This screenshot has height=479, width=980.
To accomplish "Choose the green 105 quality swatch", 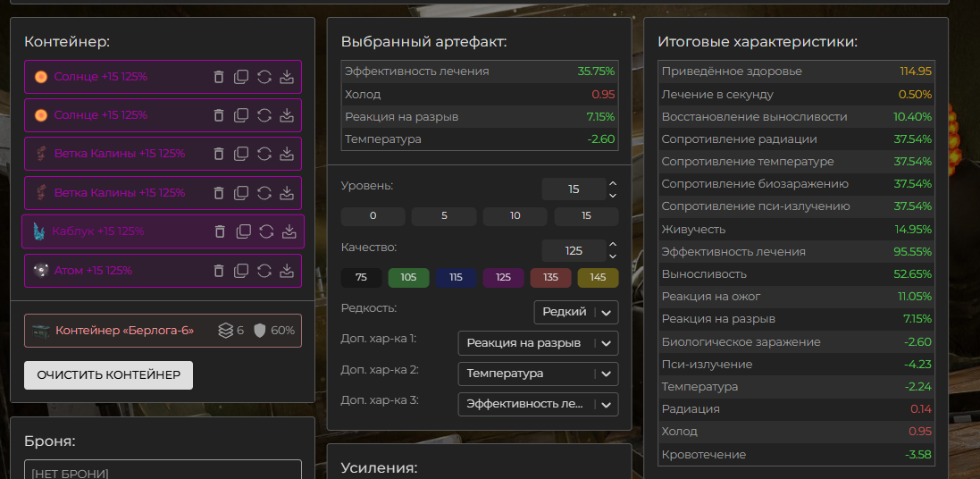I will coord(408,277).
